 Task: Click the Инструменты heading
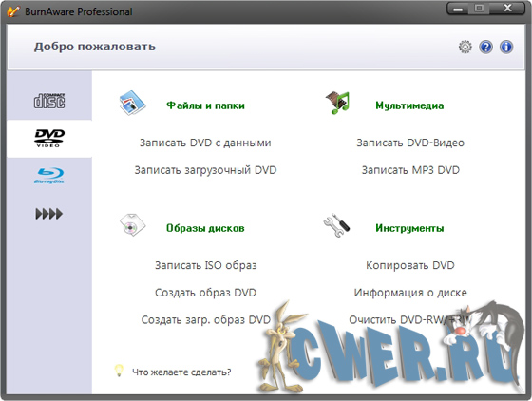409,228
